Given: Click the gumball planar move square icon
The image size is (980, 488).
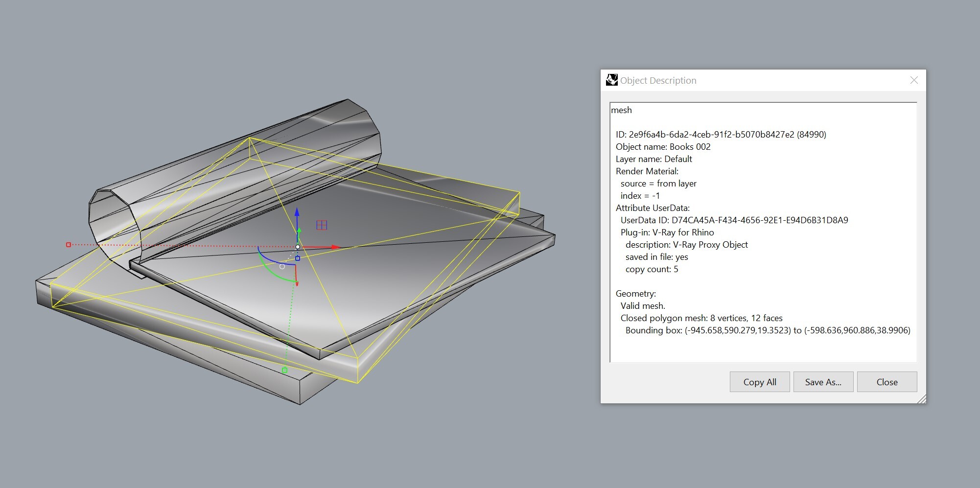Looking at the screenshot, I should 322,225.
